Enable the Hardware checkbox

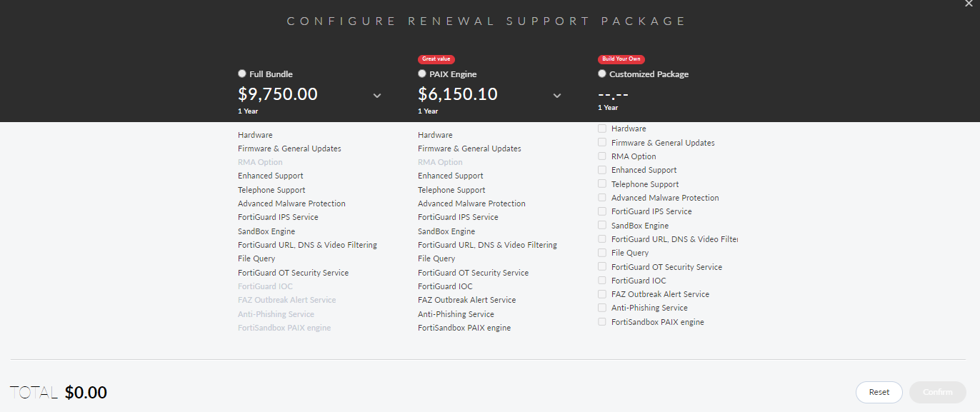[x=601, y=128]
